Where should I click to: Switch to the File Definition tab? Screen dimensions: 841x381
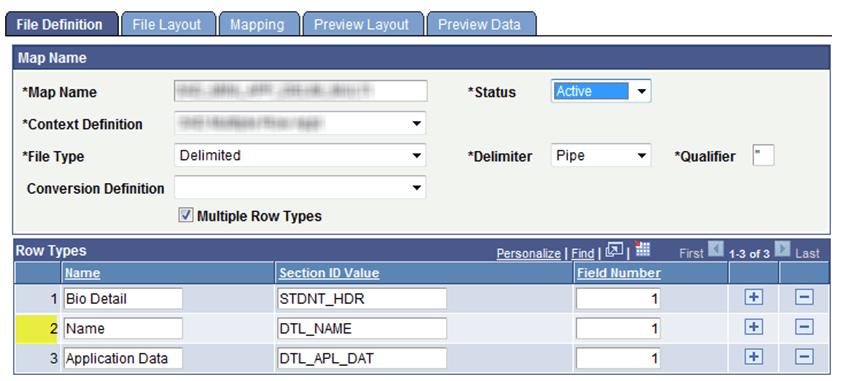pos(61,25)
